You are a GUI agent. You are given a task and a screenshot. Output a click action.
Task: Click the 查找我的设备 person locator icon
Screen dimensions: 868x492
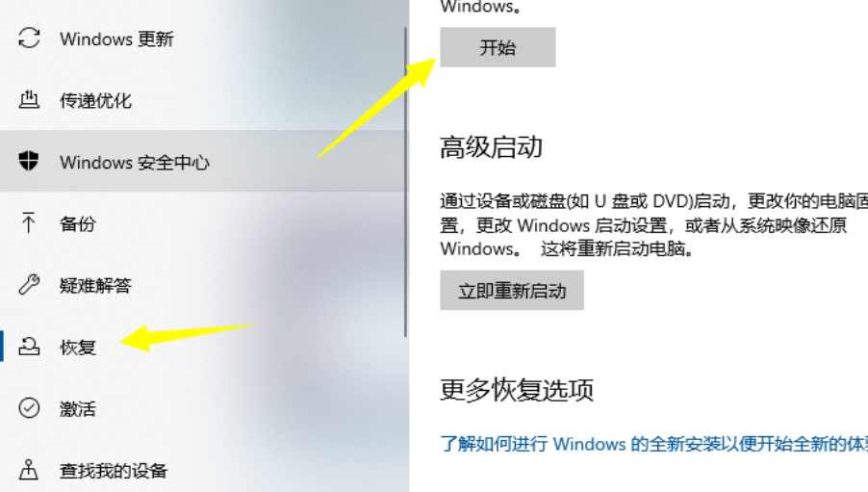click(29, 470)
